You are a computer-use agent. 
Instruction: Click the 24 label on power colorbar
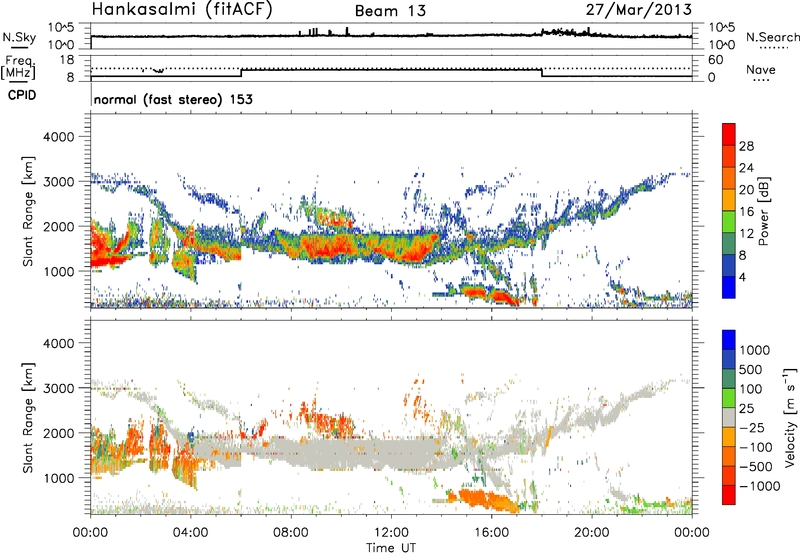click(x=746, y=168)
